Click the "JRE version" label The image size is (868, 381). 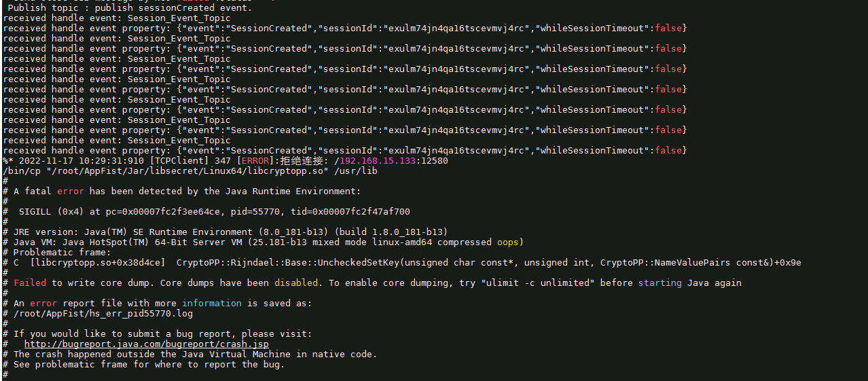tap(43, 232)
